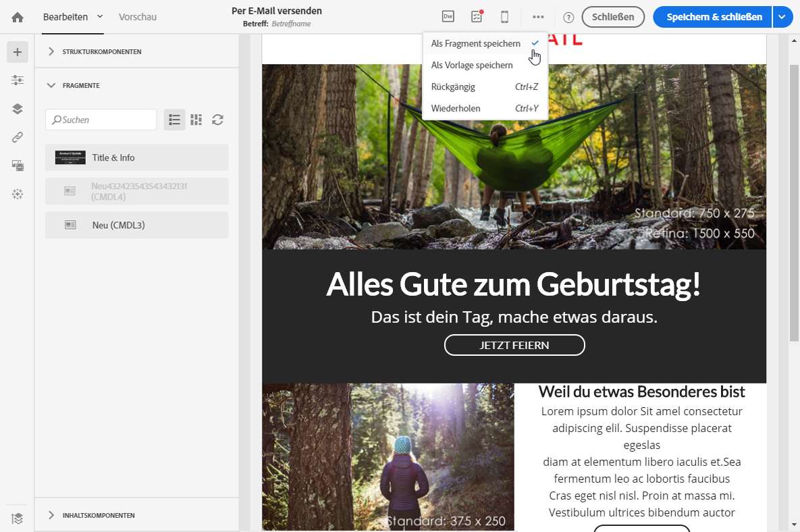
Task: Open the links chain sidebar icon
Action: (18, 137)
